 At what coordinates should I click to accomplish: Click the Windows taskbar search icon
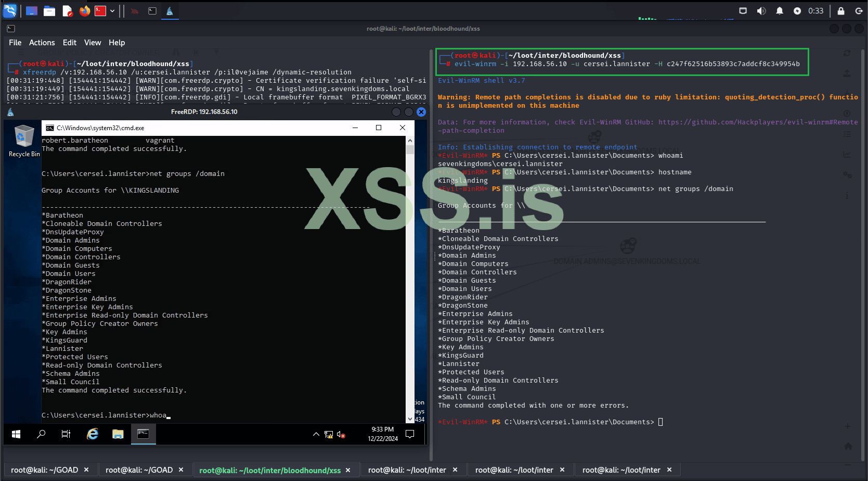[x=41, y=434]
